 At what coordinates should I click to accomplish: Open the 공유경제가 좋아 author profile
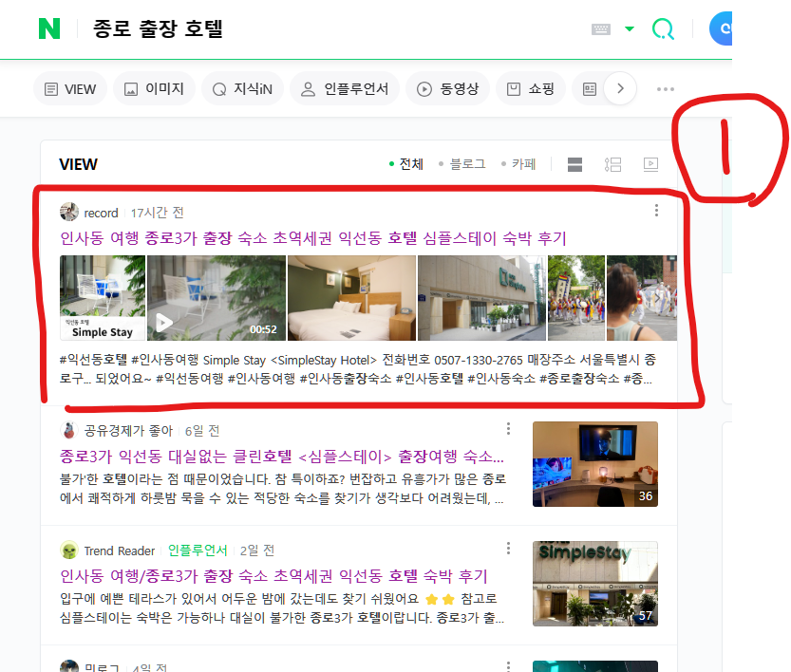128,431
